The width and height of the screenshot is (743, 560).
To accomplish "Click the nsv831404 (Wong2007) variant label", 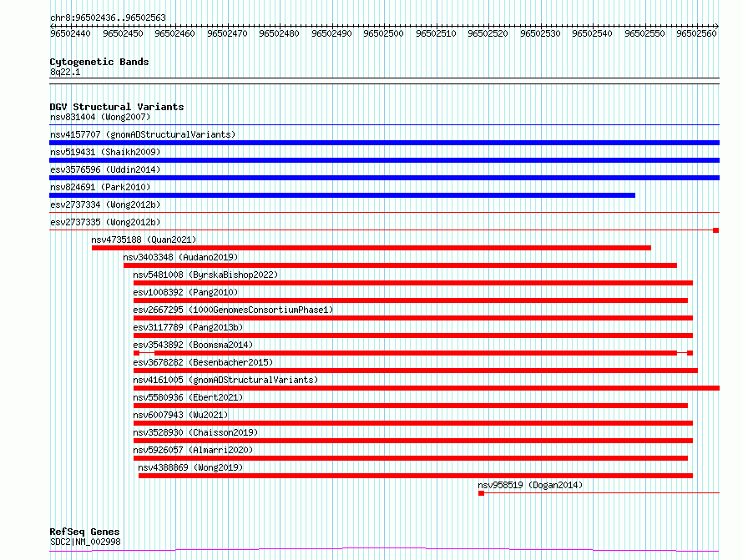I will (x=100, y=117).
